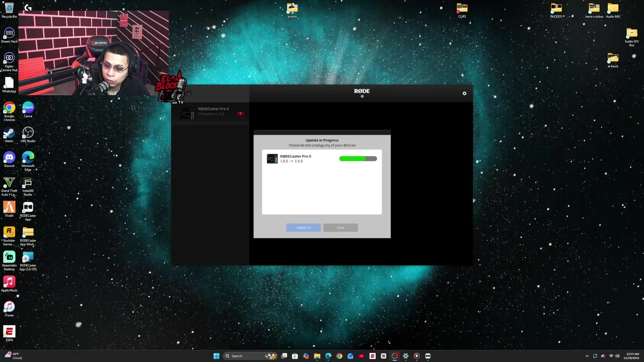Open the Insta360 Studio desktop icon
Viewport: 644px width, 362px height.
click(x=28, y=186)
